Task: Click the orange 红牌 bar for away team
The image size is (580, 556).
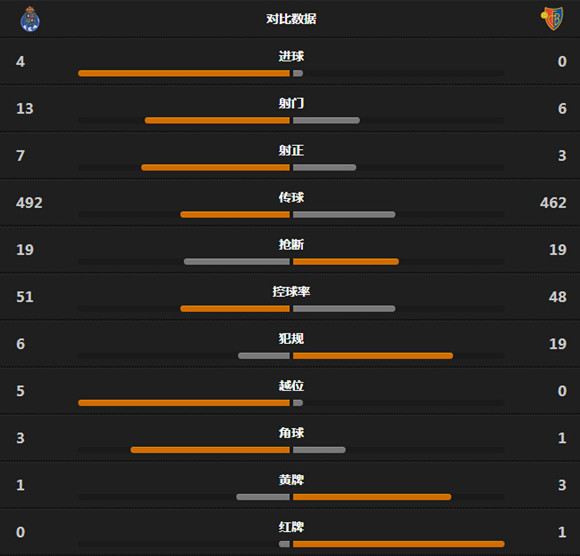Action: click(x=399, y=544)
